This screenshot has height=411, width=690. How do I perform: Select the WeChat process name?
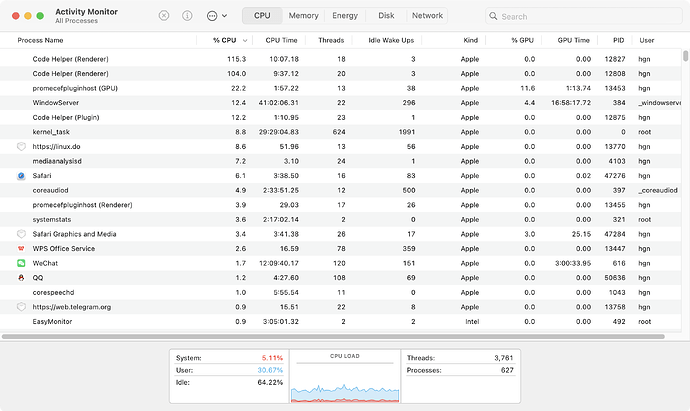coord(45,263)
